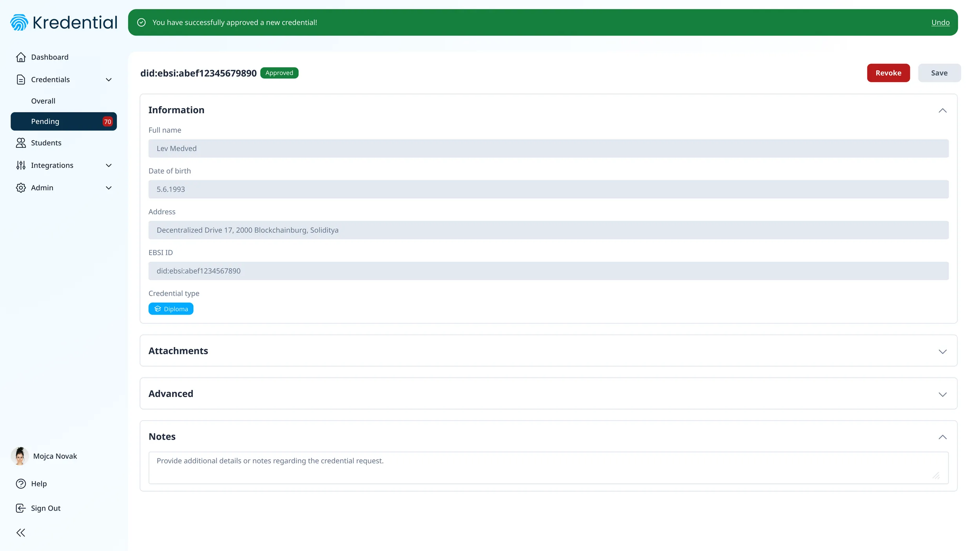Expand the Attachments section
Screen dimensions: 980x551
click(942, 352)
